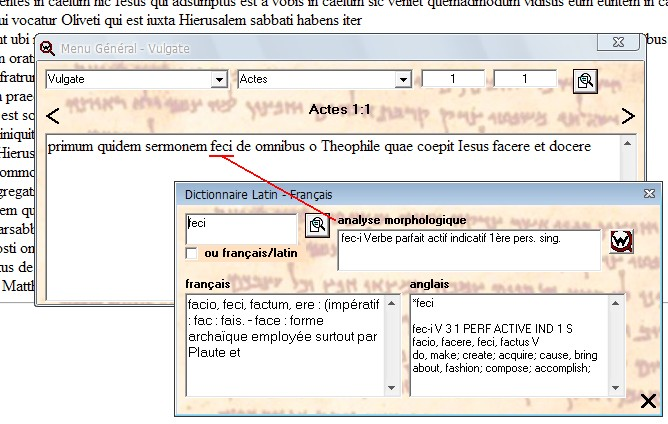Click scroll up arrow in français panel
This screenshot has width=668, height=424.
coord(392,303)
